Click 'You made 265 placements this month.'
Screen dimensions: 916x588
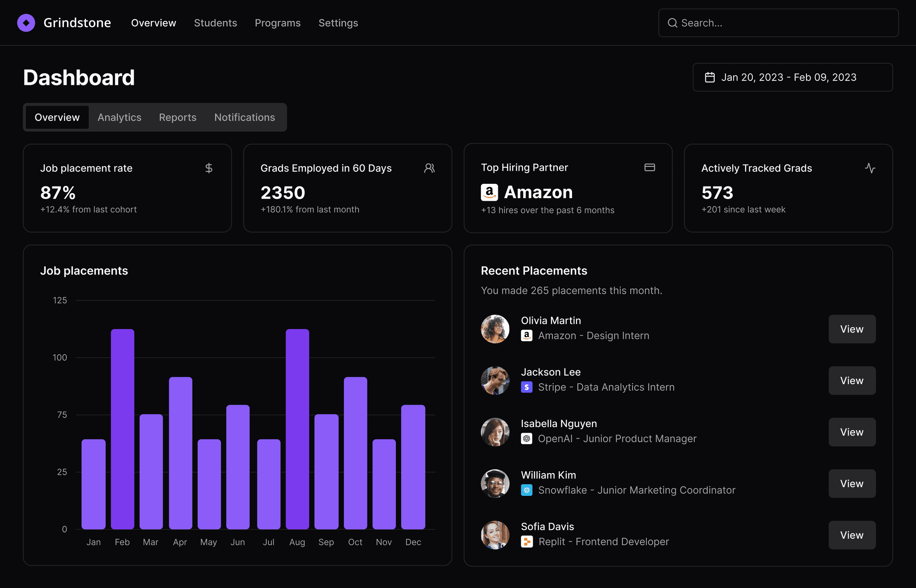point(572,291)
